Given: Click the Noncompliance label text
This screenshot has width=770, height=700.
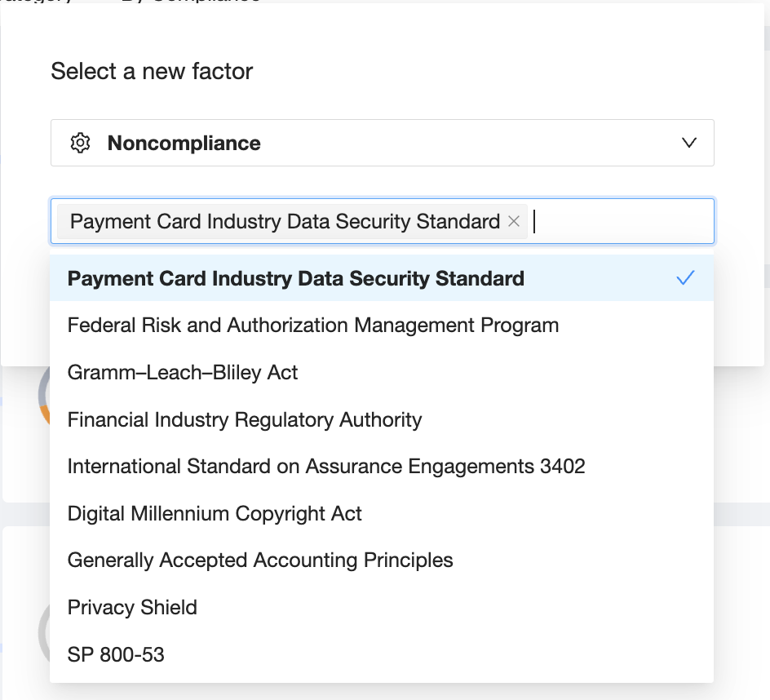Looking at the screenshot, I should click(184, 144).
